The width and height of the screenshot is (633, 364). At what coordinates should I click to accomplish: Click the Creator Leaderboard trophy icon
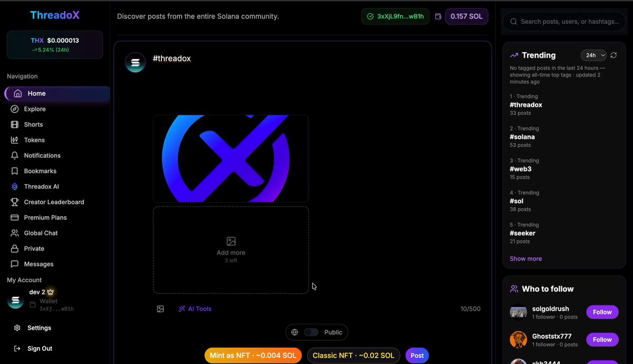14,202
